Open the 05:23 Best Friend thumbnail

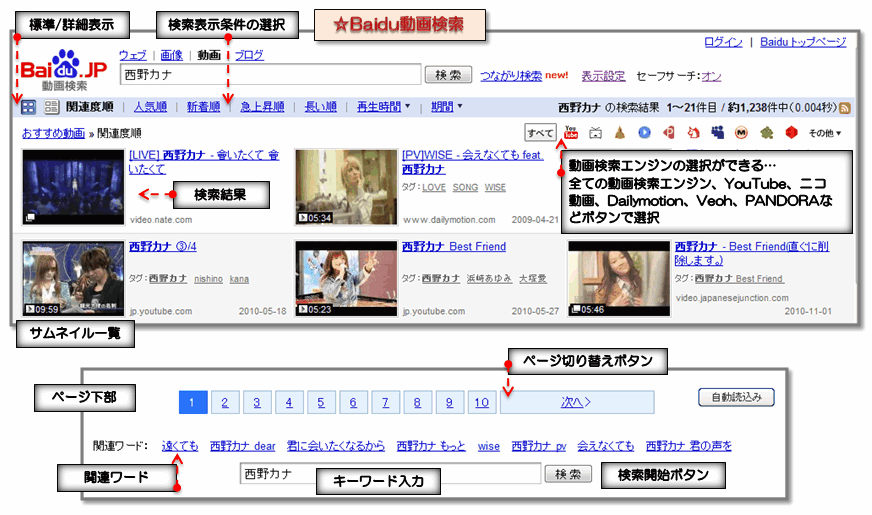click(346, 279)
